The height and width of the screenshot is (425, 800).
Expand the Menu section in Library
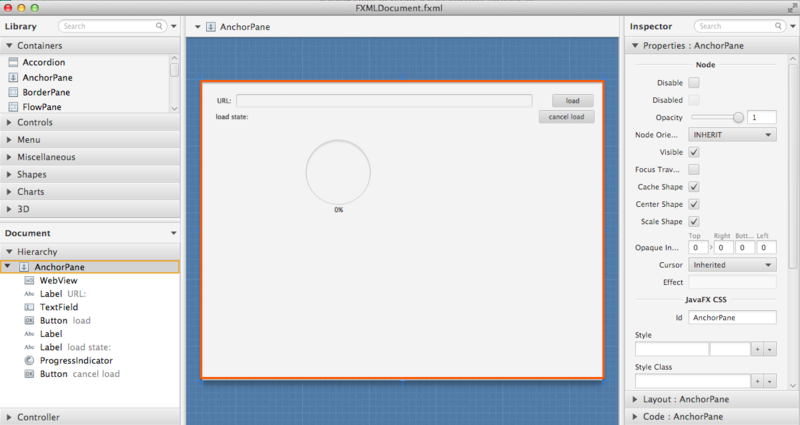click(9, 140)
